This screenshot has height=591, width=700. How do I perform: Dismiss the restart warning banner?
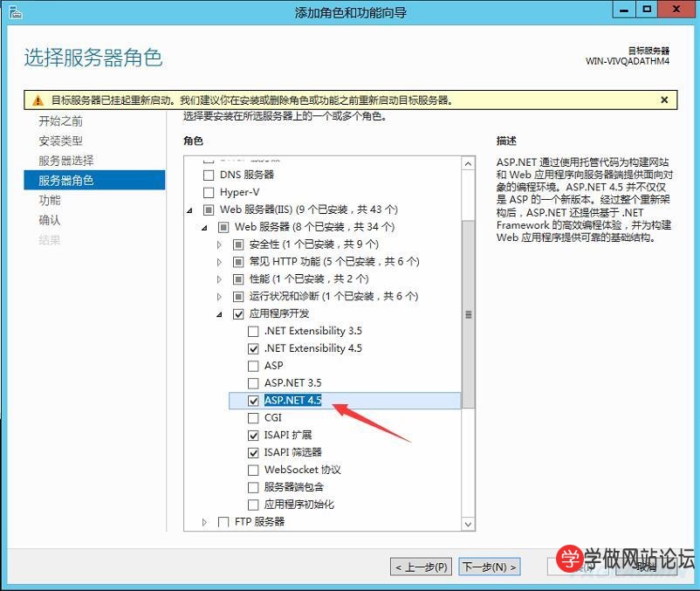pyautogui.click(x=666, y=98)
